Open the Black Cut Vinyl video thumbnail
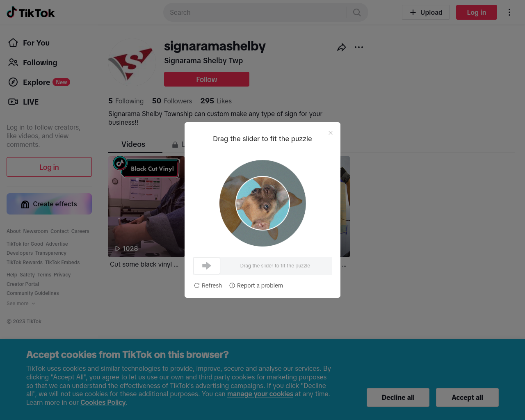The height and width of the screenshot is (420, 525). click(146, 207)
